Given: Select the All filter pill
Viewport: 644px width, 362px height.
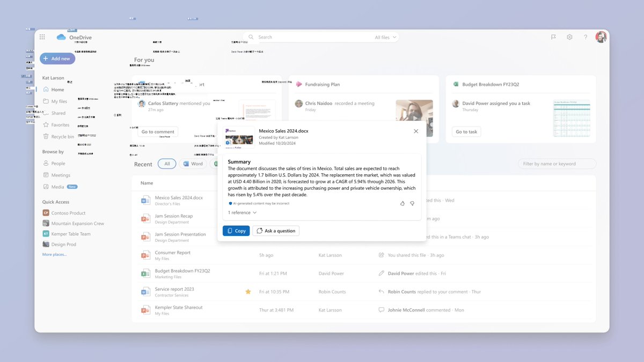Looking at the screenshot, I should click(167, 164).
